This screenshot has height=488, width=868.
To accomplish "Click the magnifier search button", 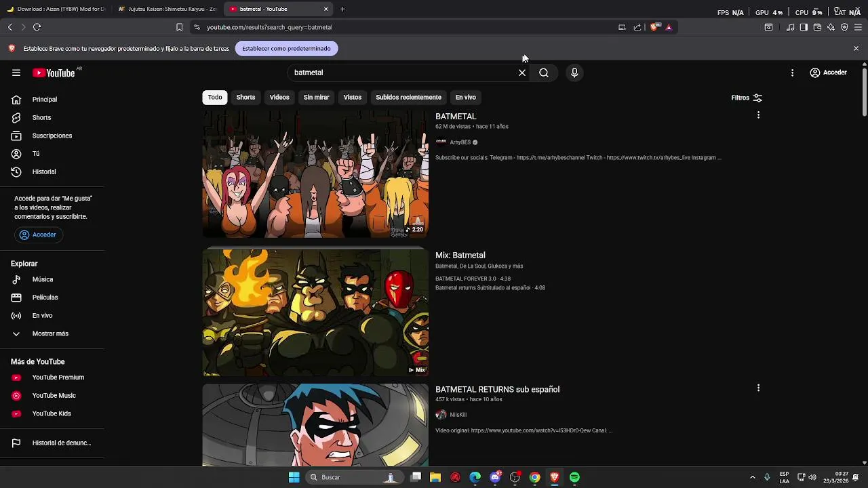I will [x=544, y=73].
